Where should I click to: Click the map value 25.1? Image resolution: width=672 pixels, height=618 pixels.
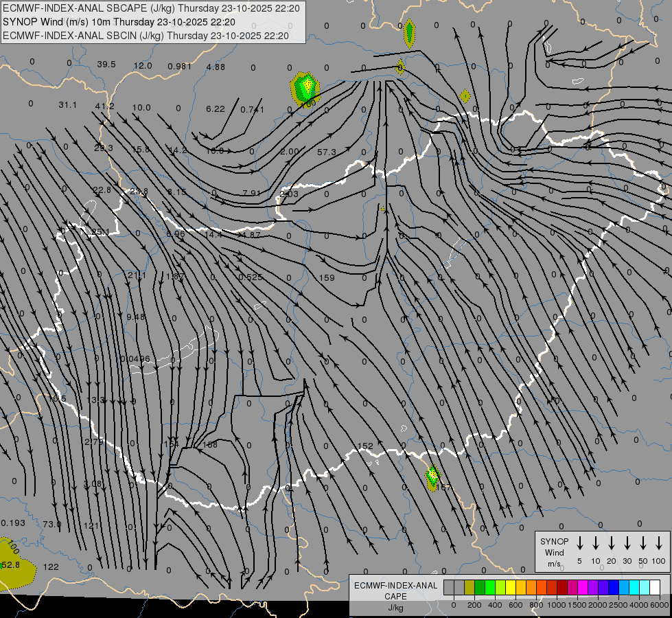click(x=100, y=232)
